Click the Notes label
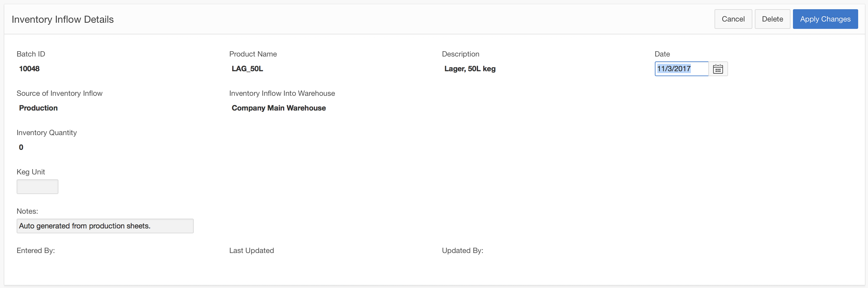This screenshot has height=288, width=868. pyautogui.click(x=27, y=211)
